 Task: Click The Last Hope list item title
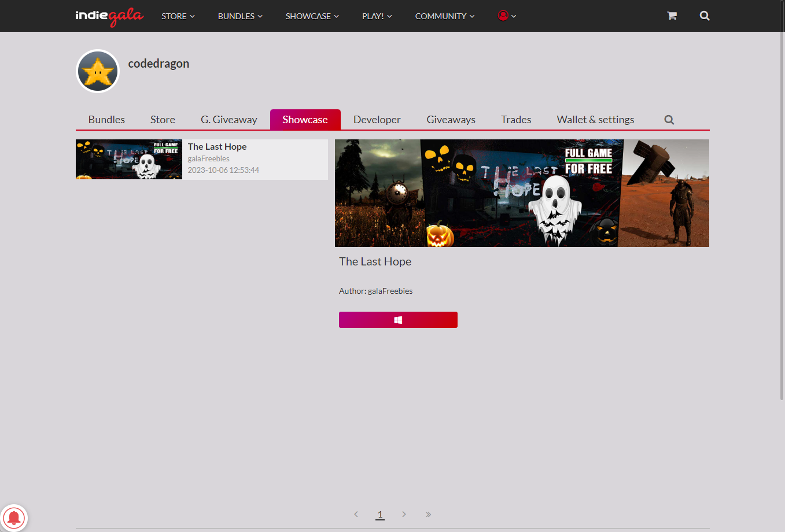(x=218, y=147)
